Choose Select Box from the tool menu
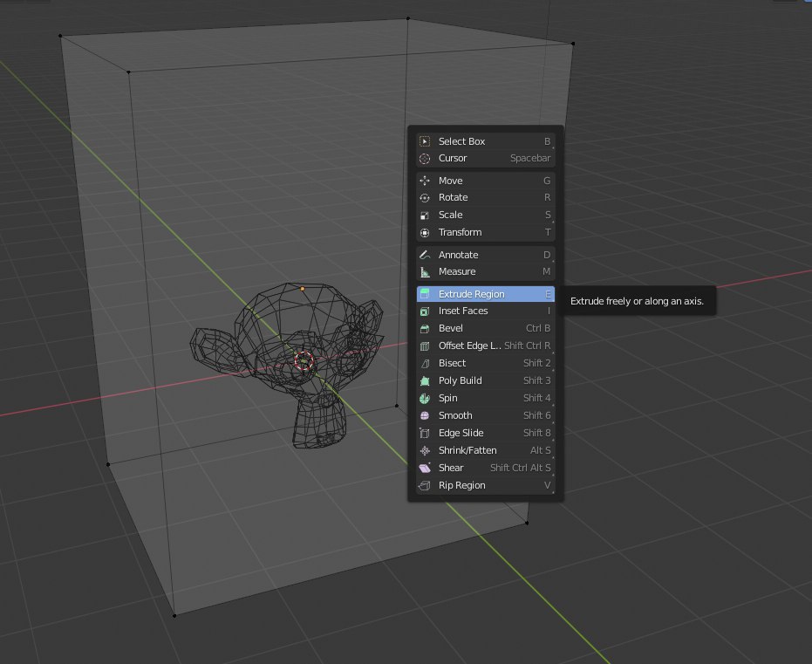Image resolution: width=812 pixels, height=664 pixels. point(485,141)
